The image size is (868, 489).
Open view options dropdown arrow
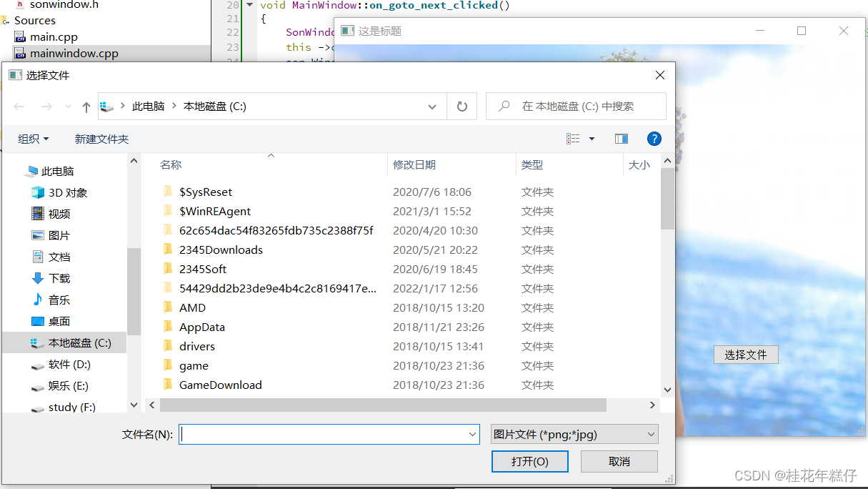tap(592, 139)
